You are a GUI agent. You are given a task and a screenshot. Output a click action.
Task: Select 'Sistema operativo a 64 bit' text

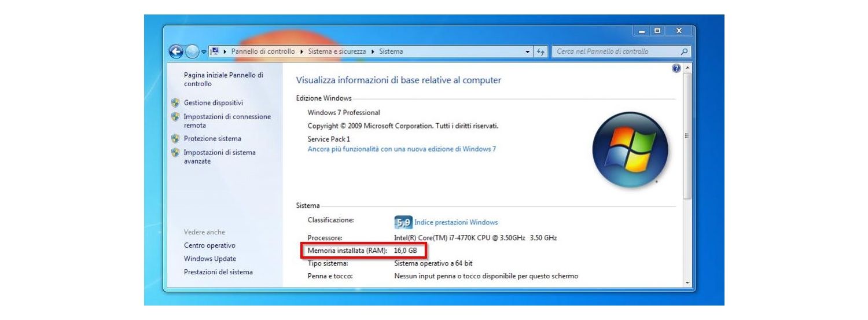tap(433, 263)
